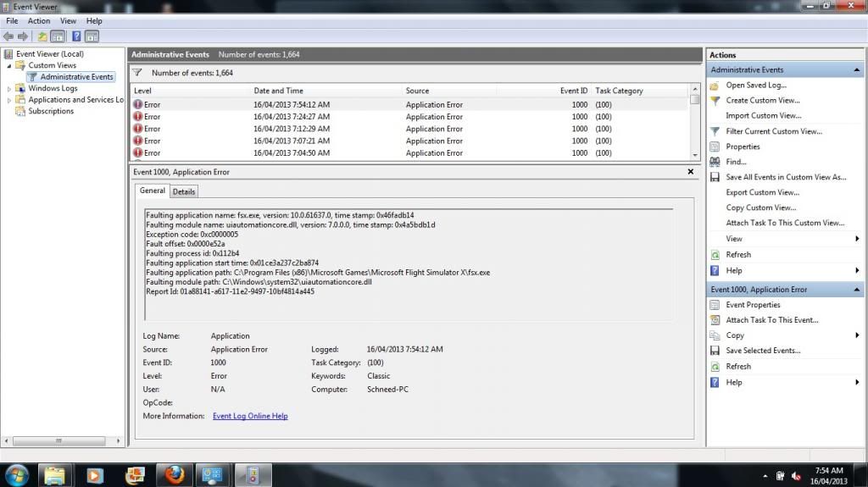The width and height of the screenshot is (868, 487).
Task: Open the Action menu
Action: 39,21
